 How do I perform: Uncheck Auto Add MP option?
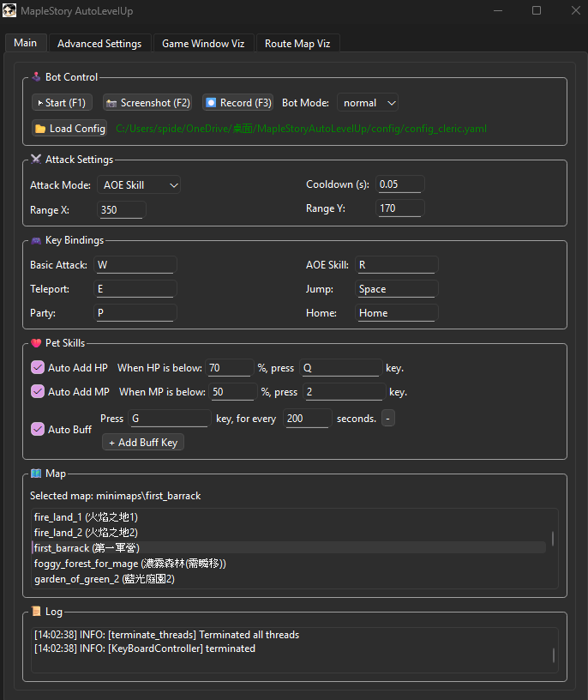tap(38, 391)
